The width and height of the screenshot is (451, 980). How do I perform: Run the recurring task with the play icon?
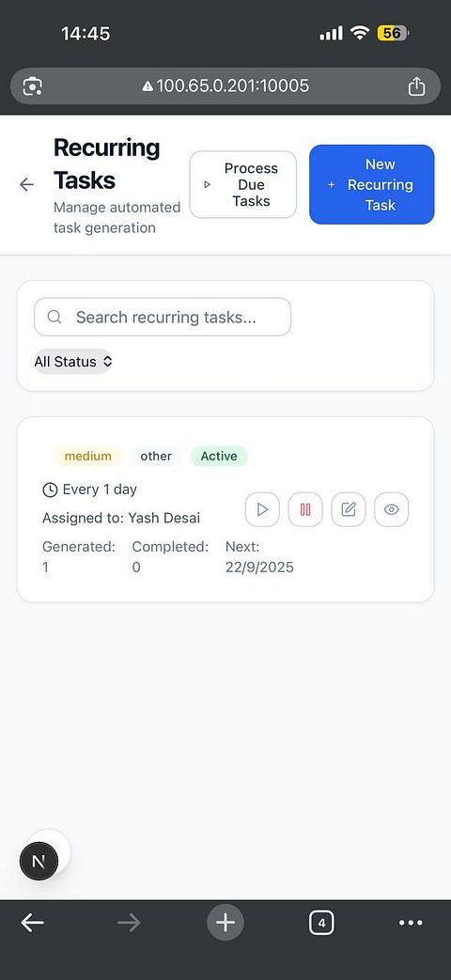262,509
